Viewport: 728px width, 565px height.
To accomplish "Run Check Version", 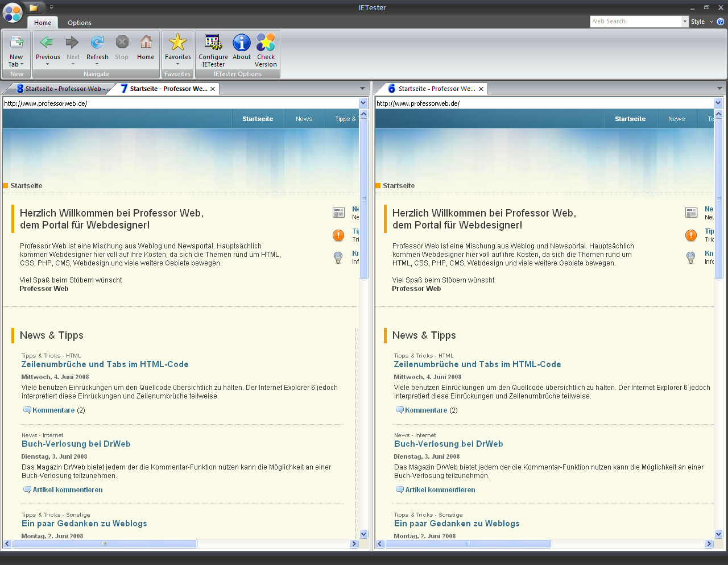I will pyautogui.click(x=266, y=51).
